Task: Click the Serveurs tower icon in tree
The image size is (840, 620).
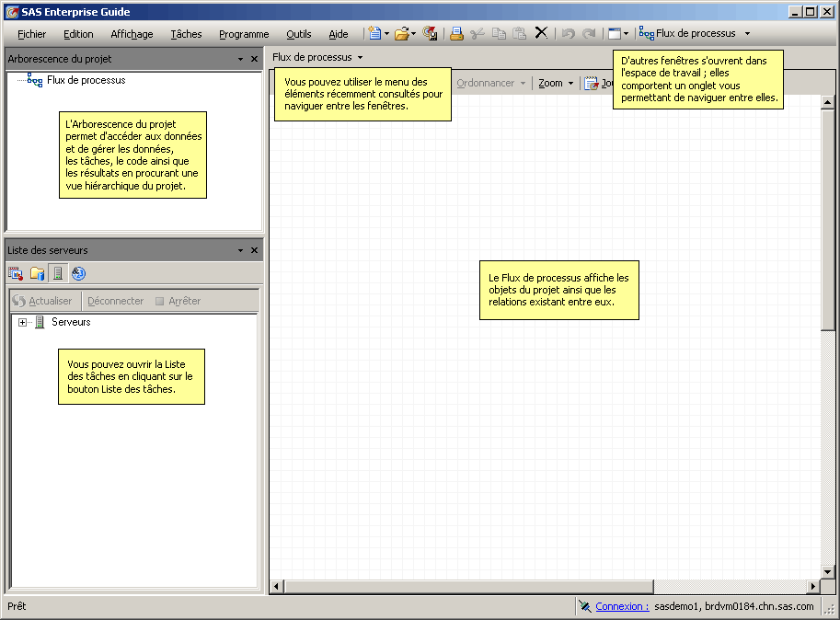Action: point(40,322)
